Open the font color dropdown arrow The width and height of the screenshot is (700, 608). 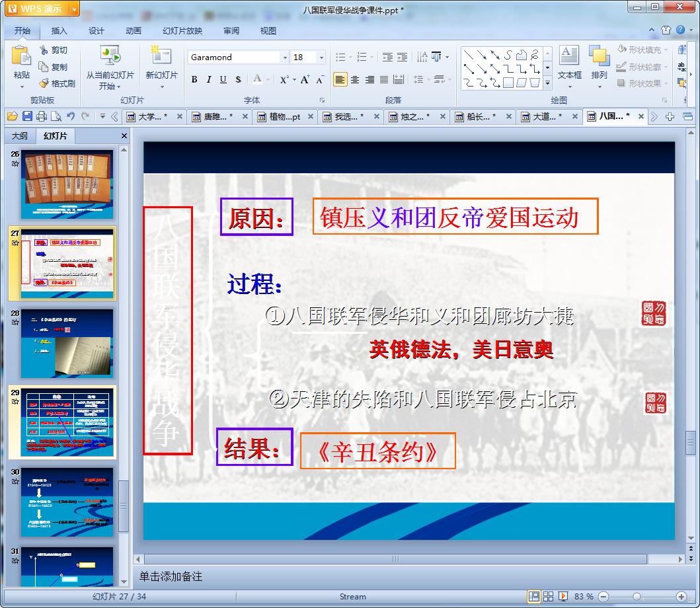[x=268, y=80]
